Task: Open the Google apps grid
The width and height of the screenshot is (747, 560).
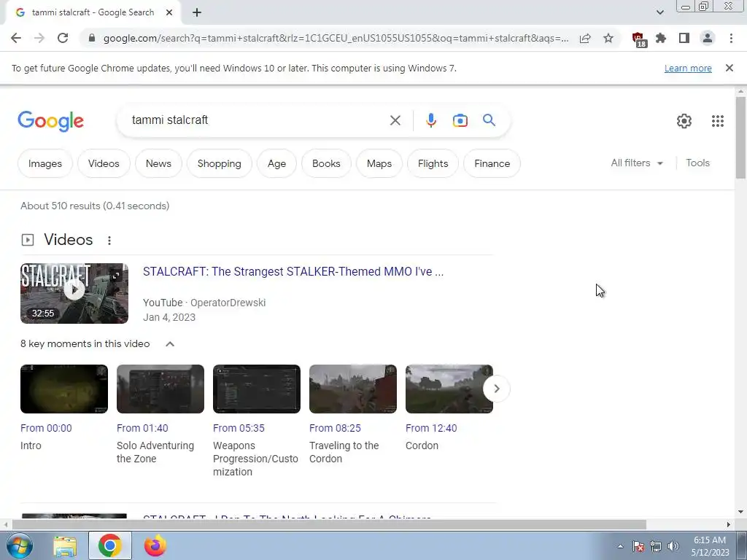Action: 718,121
